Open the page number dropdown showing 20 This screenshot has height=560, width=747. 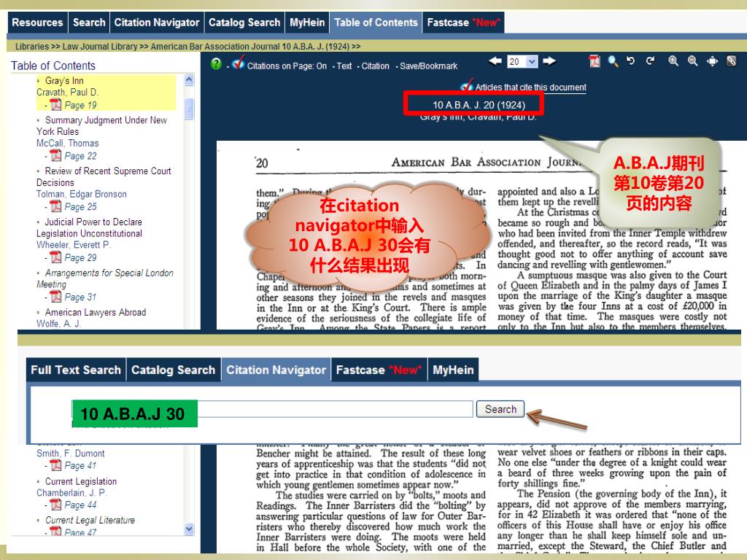tap(532, 61)
